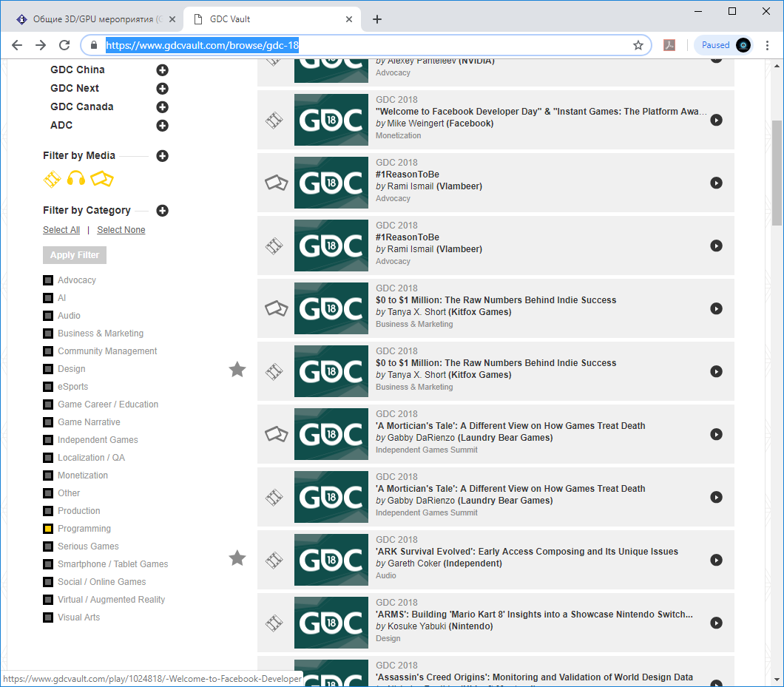Reload the page in the browser
Viewport: 784px width, 687px height.
pyautogui.click(x=64, y=45)
